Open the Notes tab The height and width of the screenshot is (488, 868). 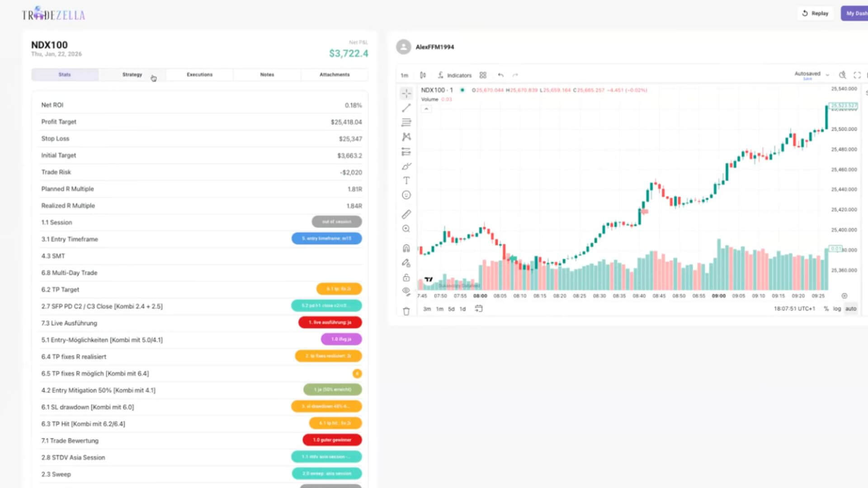point(267,75)
